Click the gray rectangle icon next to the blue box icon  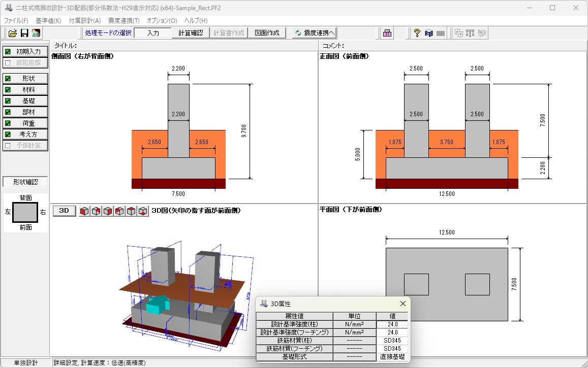point(441,33)
